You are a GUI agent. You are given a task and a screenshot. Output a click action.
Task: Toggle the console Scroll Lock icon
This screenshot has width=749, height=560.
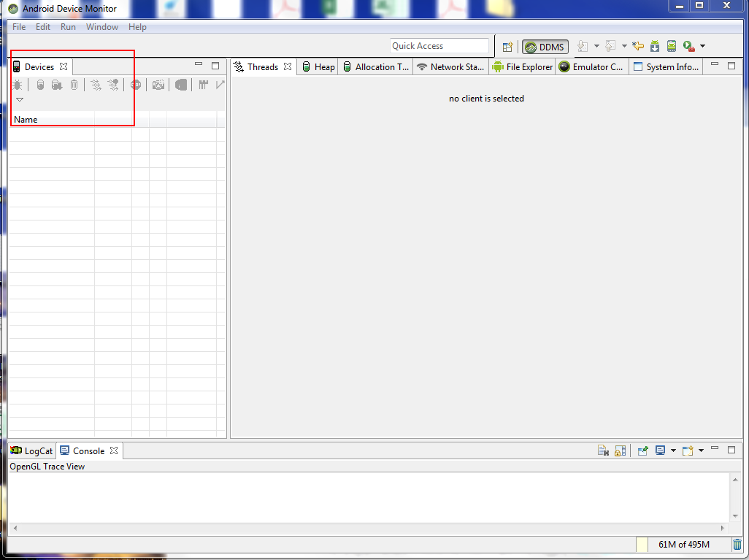pos(620,450)
